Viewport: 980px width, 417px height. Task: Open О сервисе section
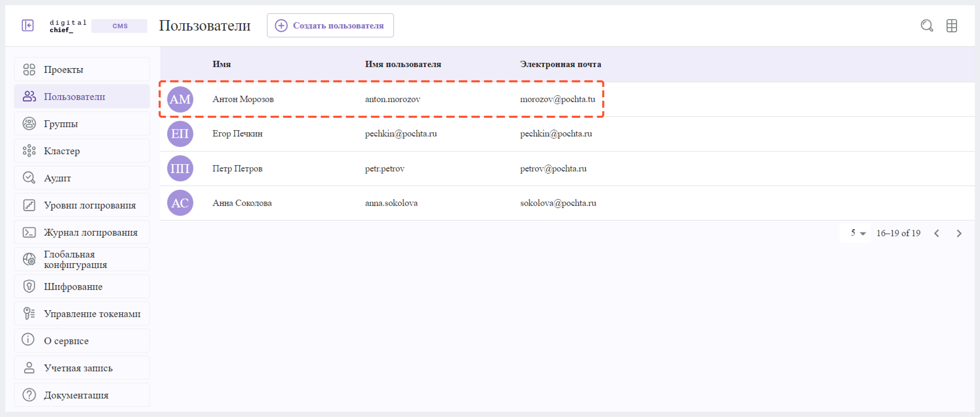(82, 341)
